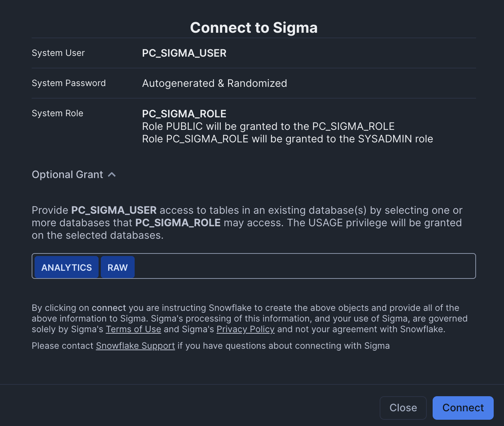Click the Autogenerated & Randomized password text
The width and height of the screenshot is (504, 426).
pos(214,84)
